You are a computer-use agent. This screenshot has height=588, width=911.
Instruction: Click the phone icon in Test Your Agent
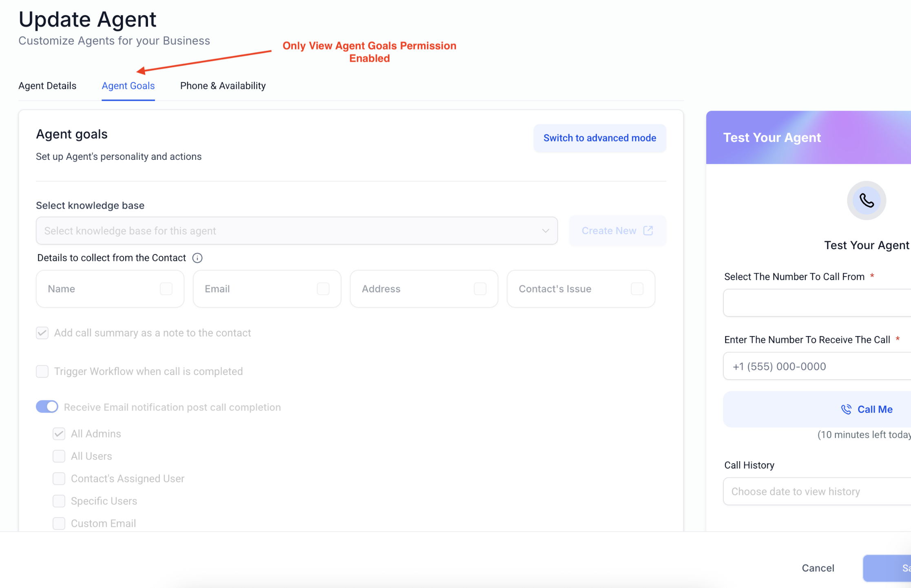pyautogui.click(x=867, y=201)
